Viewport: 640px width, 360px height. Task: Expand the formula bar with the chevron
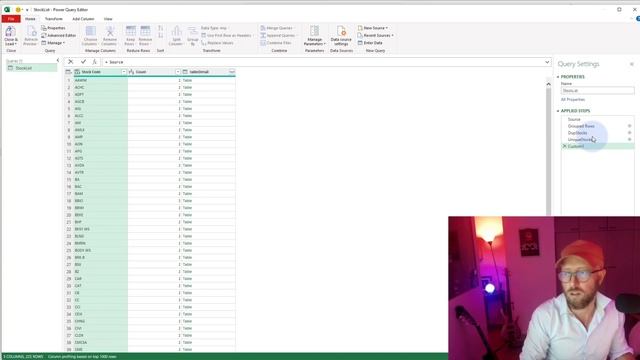547,62
